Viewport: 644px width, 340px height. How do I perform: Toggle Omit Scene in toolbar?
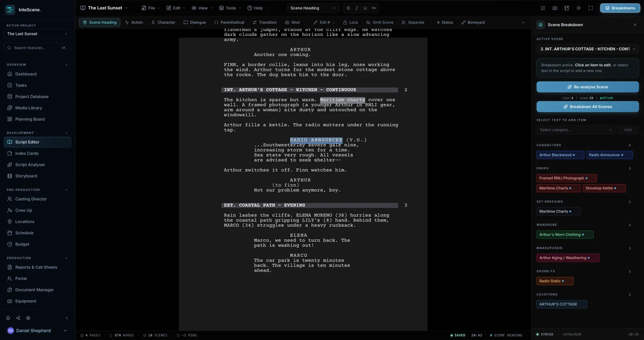click(x=380, y=23)
